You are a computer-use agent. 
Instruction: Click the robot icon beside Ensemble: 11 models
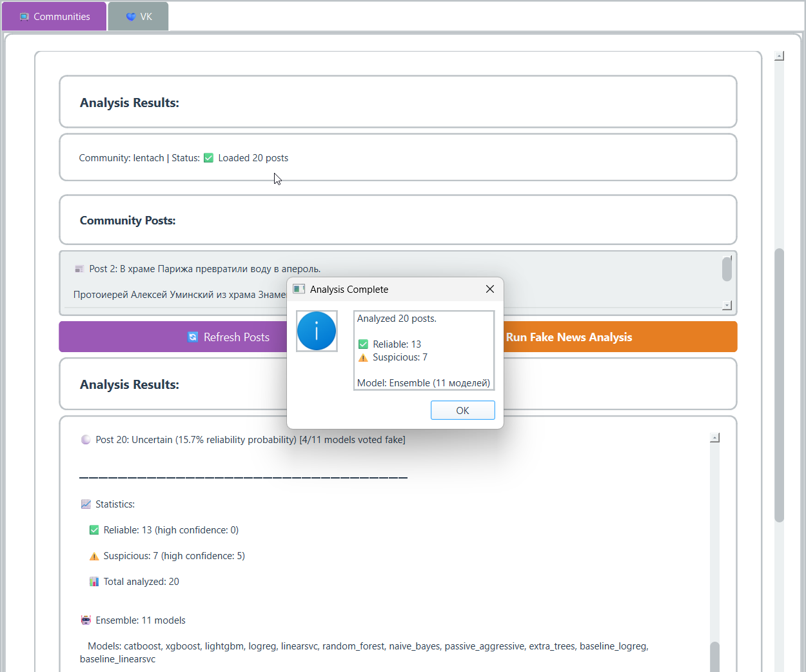[x=86, y=620]
